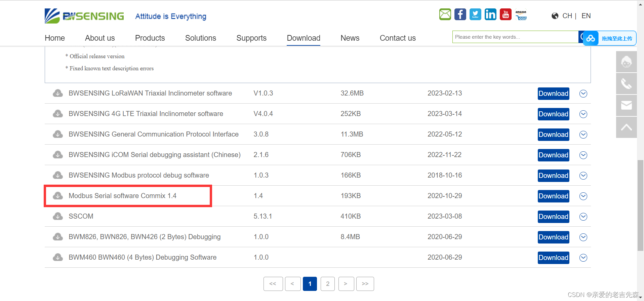This screenshot has width=644, height=301.
Task: Expand details for iCOM Serial debugging assistant
Action: point(583,155)
